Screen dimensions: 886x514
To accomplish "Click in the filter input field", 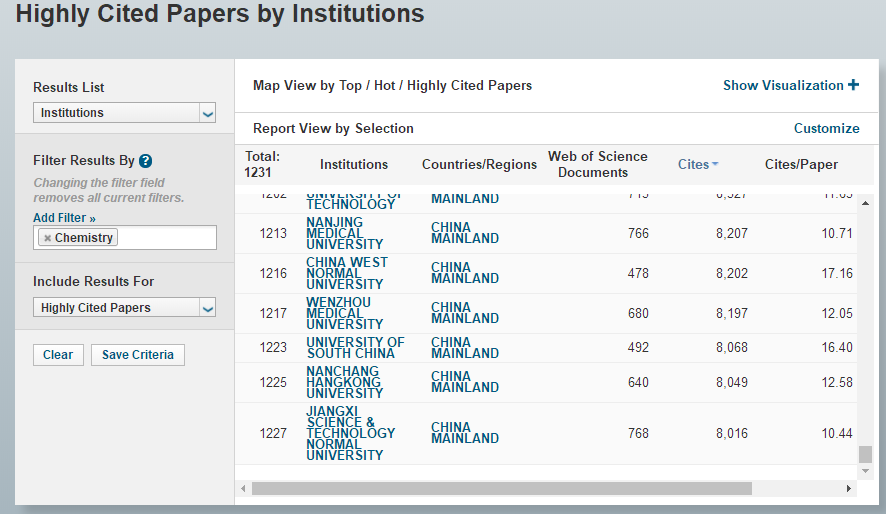I will click(165, 238).
